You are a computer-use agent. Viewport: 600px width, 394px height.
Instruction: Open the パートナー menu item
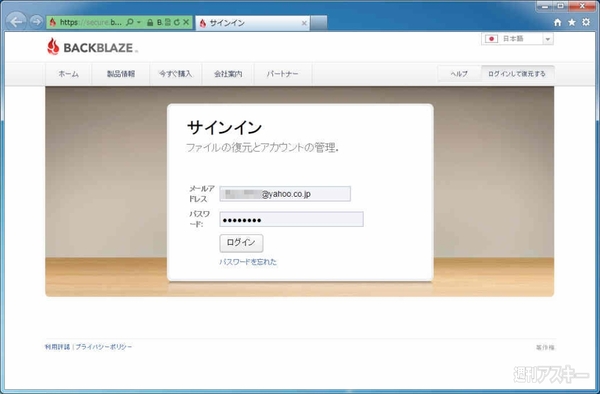[x=282, y=74]
